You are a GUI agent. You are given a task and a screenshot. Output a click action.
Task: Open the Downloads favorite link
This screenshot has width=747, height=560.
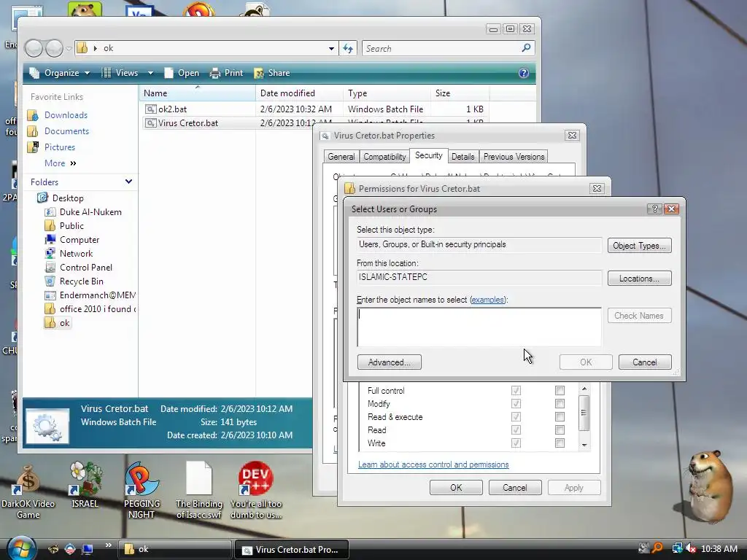[66, 114]
